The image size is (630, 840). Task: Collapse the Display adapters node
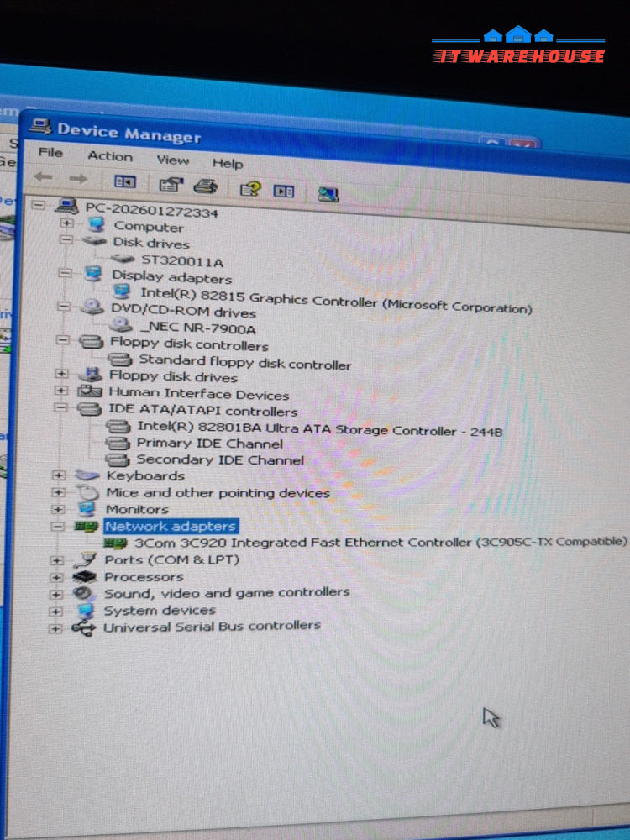pos(65,273)
